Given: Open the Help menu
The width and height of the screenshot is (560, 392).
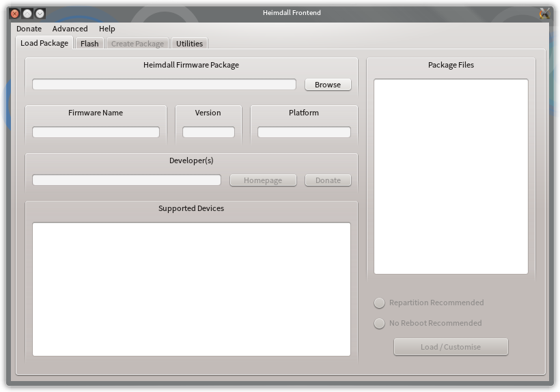Looking at the screenshot, I should pyautogui.click(x=107, y=29).
